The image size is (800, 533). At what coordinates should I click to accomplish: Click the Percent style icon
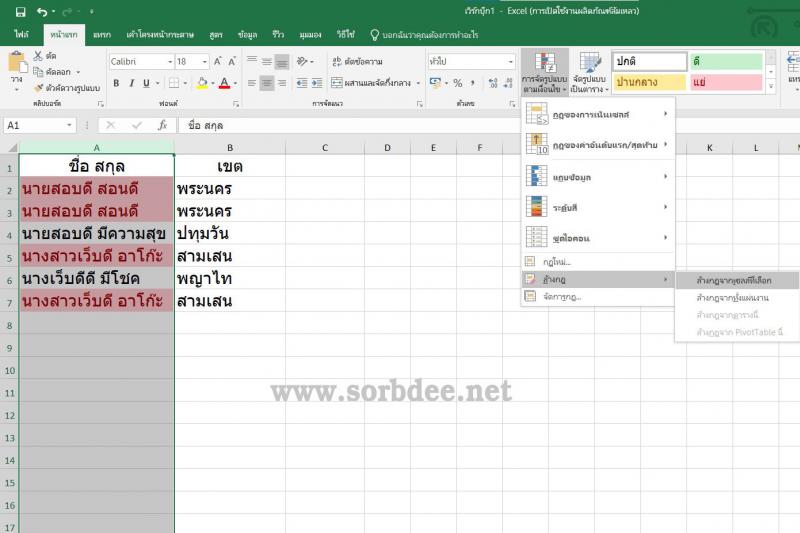pyautogui.click(x=458, y=83)
